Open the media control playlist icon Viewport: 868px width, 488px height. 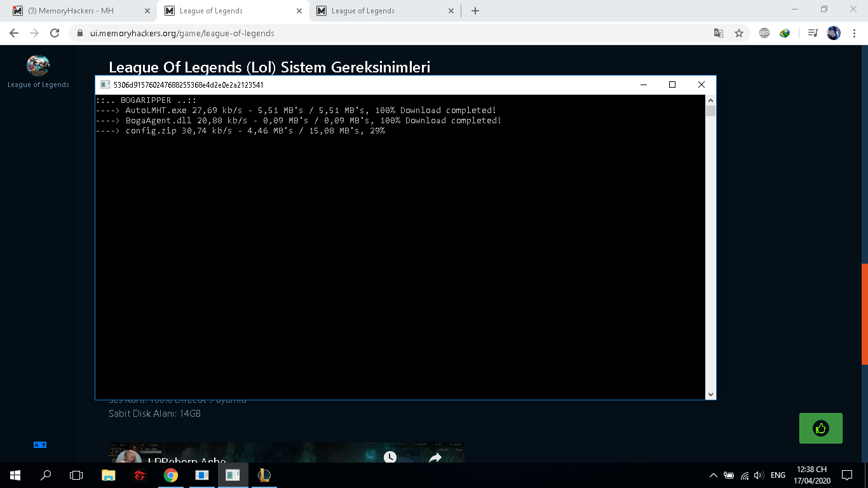click(813, 33)
